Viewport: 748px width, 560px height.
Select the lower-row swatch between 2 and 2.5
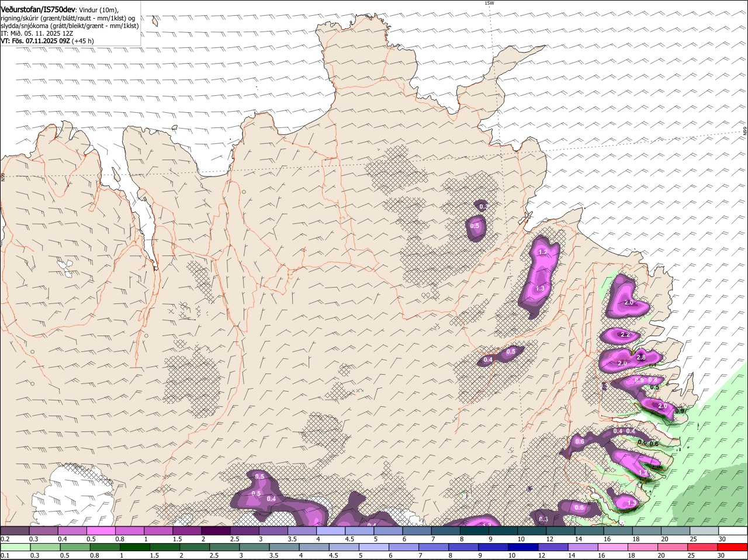tap(195, 548)
